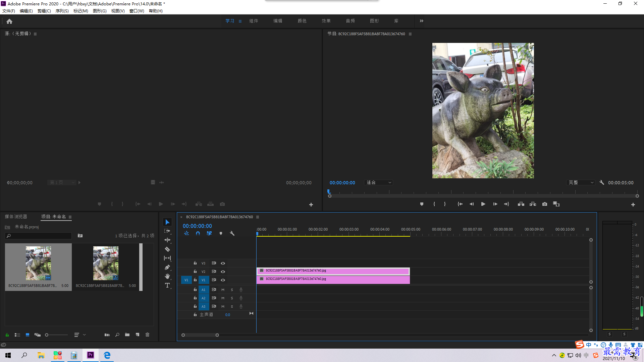Expand more workspaces chevron

(422, 21)
